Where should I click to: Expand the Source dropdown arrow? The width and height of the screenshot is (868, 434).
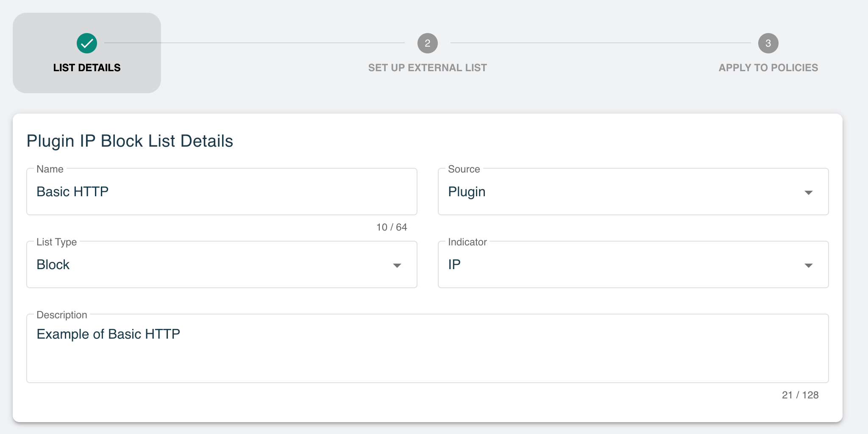(x=808, y=192)
